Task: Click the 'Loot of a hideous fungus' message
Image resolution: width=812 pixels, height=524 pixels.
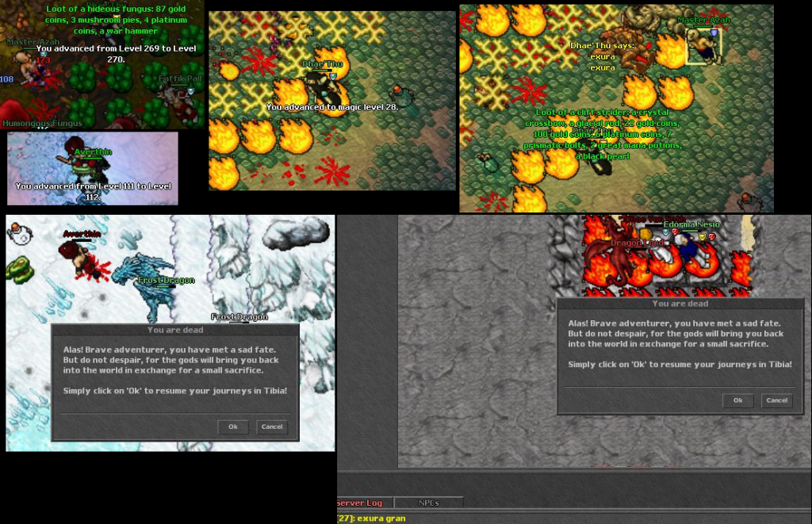Action: point(116,20)
